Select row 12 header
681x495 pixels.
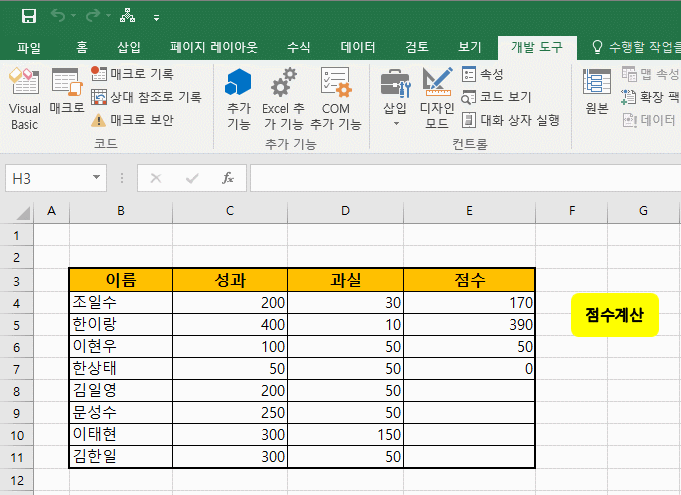pos(17,480)
